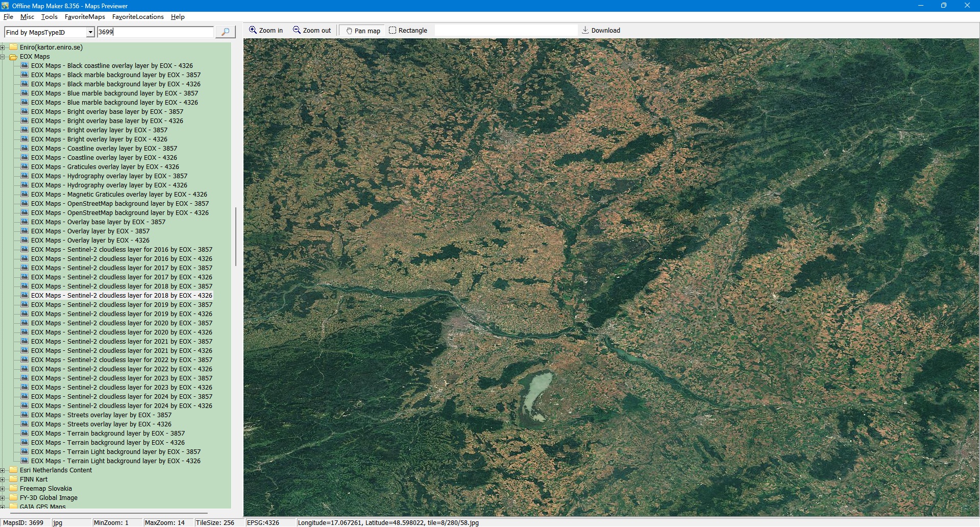Click the Zoom out tool
This screenshot has width=980, height=527.
tap(312, 31)
